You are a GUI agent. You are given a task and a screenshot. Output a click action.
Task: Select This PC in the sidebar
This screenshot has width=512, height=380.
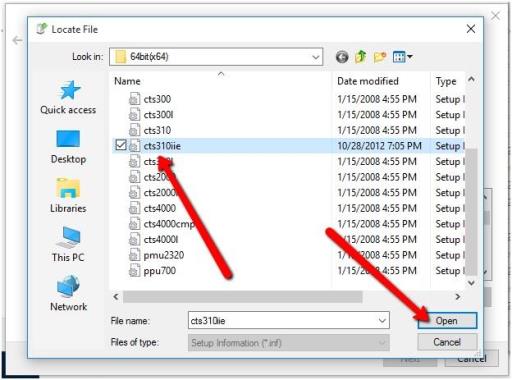(68, 244)
